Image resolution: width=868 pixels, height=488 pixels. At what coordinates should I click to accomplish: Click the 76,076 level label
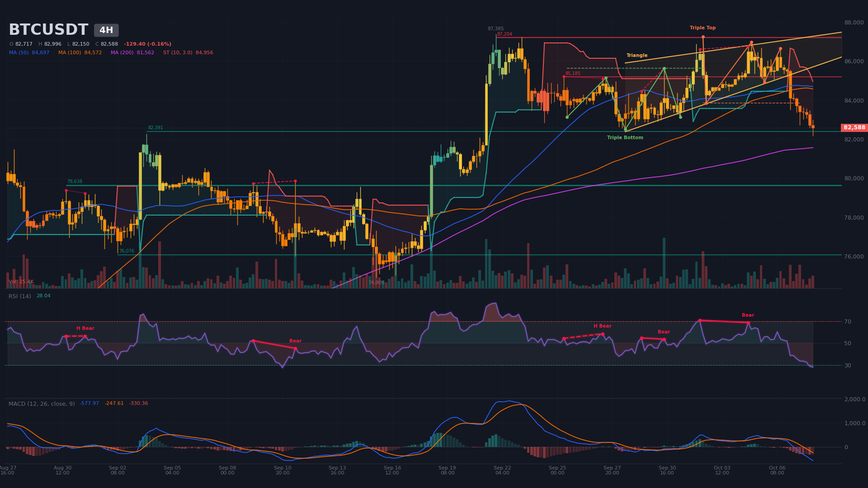[126, 251]
